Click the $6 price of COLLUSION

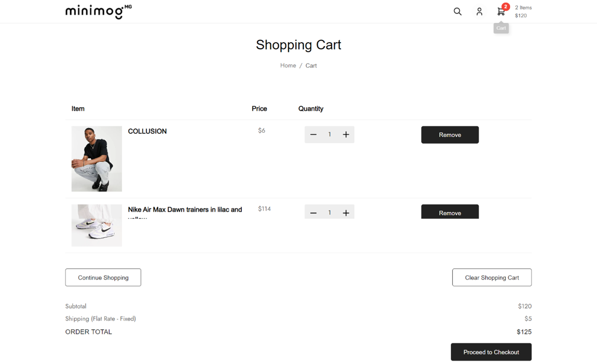(x=262, y=131)
